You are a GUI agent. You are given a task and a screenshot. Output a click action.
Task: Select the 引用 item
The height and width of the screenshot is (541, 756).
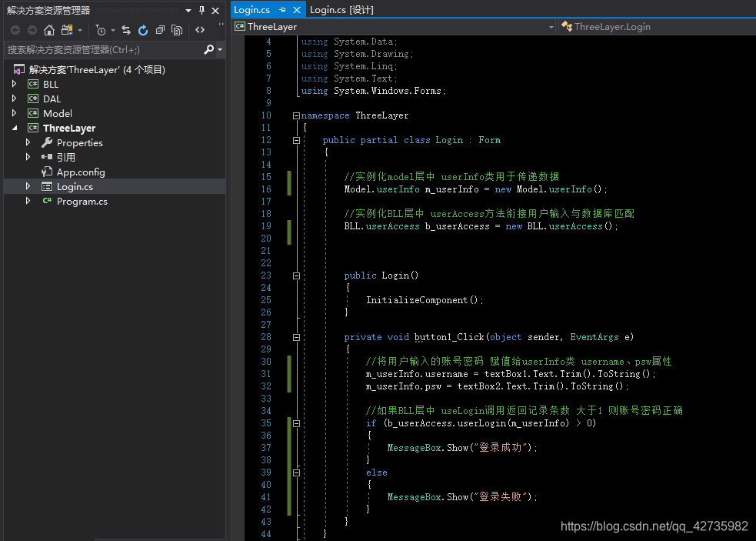click(66, 157)
